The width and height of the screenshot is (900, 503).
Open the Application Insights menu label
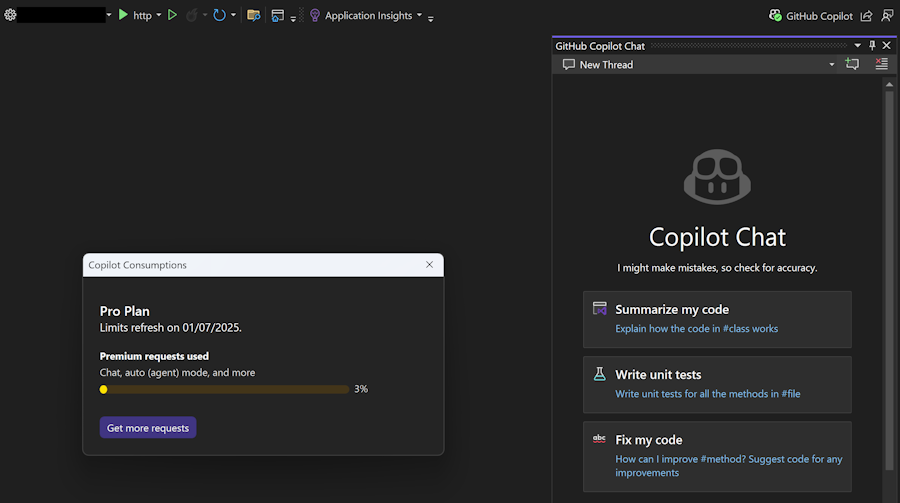click(x=368, y=16)
